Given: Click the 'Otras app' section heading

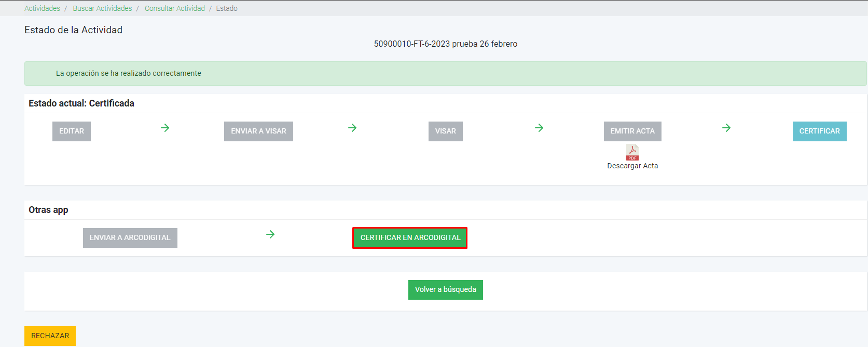Looking at the screenshot, I should 48,210.
